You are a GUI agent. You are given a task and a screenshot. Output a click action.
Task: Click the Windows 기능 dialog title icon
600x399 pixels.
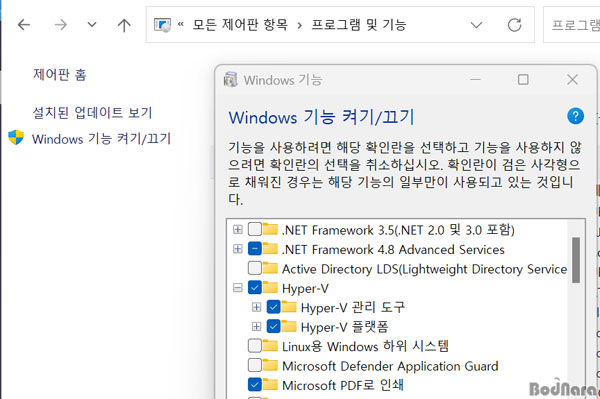[x=230, y=80]
